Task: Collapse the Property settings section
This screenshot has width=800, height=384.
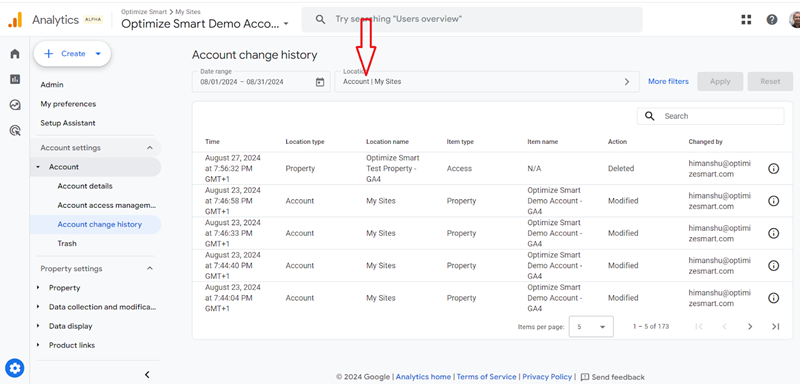Action: [149, 269]
